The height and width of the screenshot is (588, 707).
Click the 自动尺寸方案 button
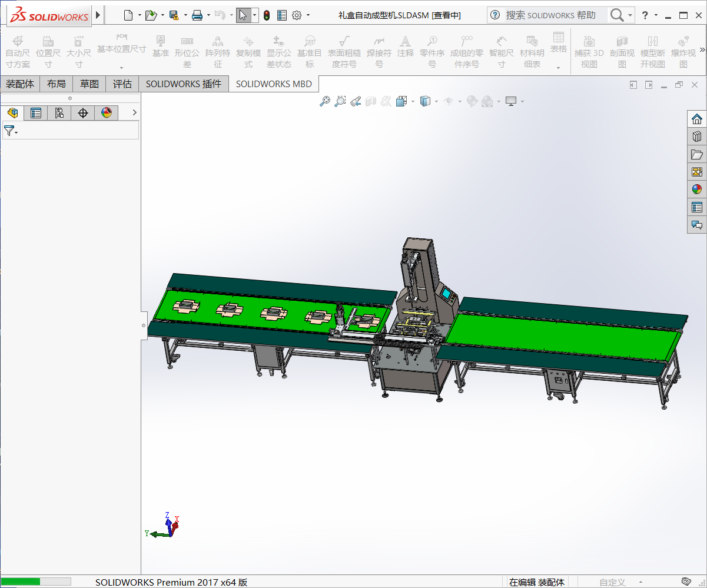tap(18, 51)
